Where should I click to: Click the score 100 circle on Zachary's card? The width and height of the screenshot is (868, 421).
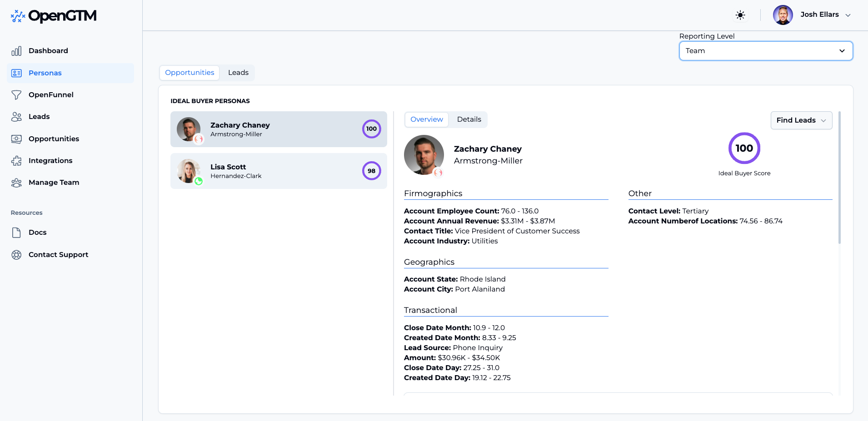pyautogui.click(x=371, y=129)
